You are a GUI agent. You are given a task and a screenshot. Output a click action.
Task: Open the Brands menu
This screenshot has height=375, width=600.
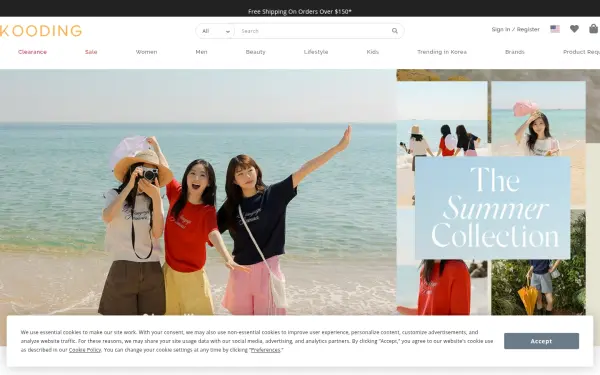(x=515, y=52)
